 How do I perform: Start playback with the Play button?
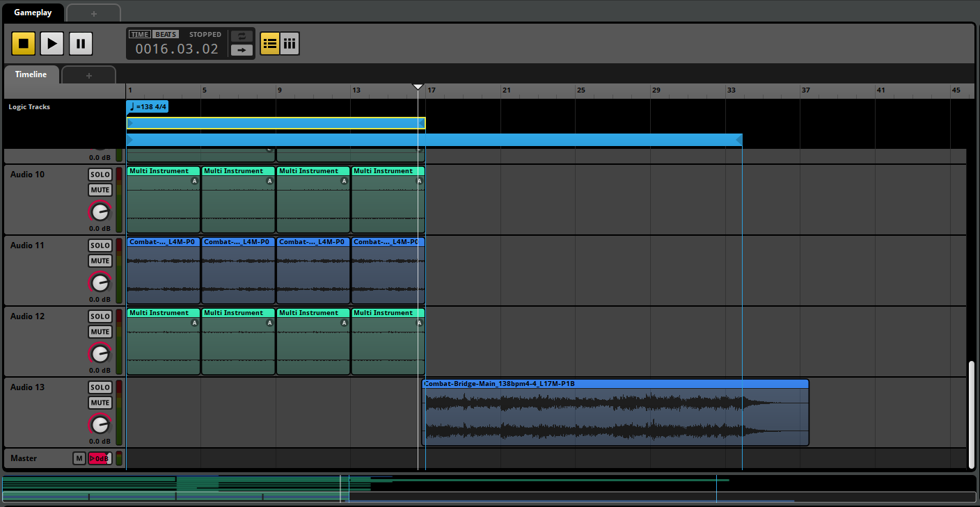(52, 43)
